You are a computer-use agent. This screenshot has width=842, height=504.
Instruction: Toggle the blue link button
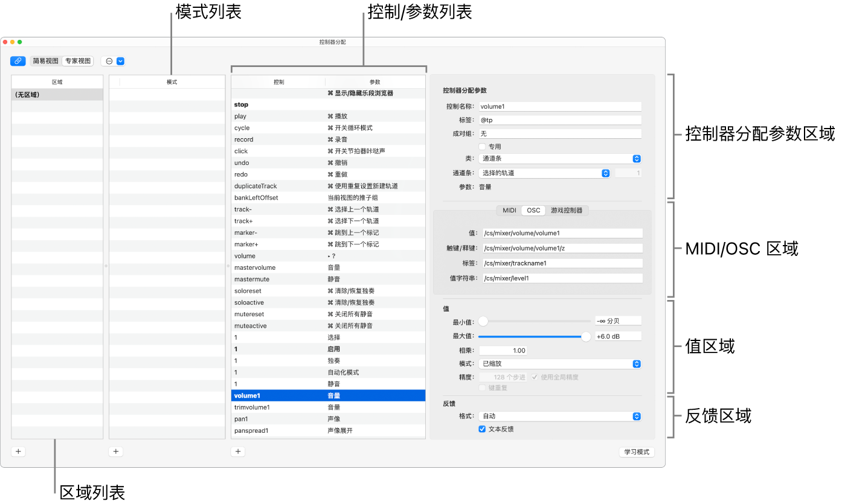18,61
